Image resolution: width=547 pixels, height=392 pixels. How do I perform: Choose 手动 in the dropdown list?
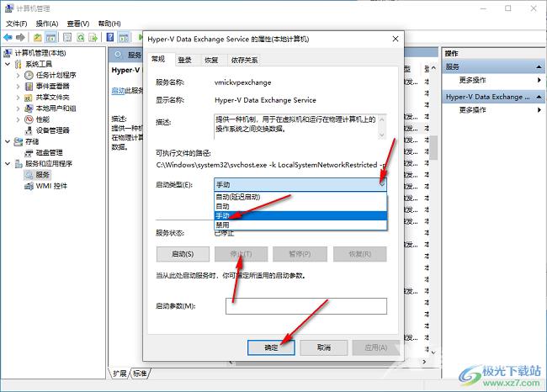(300, 215)
